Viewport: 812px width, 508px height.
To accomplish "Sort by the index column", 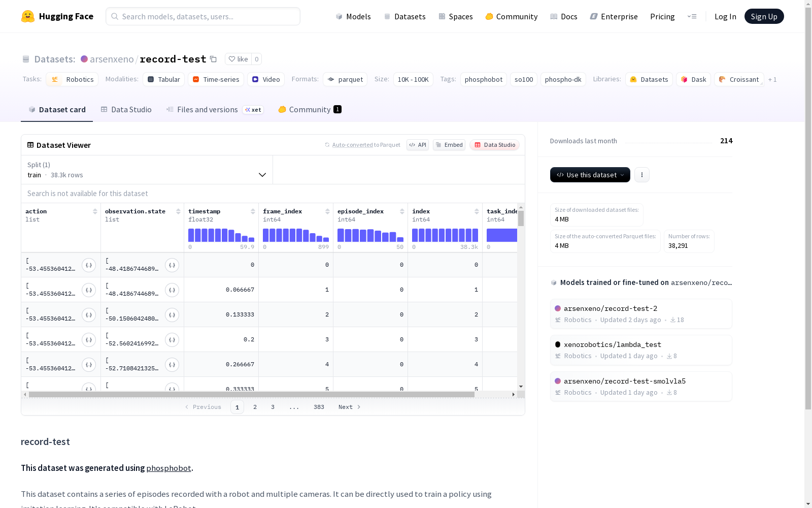I will tap(477, 211).
